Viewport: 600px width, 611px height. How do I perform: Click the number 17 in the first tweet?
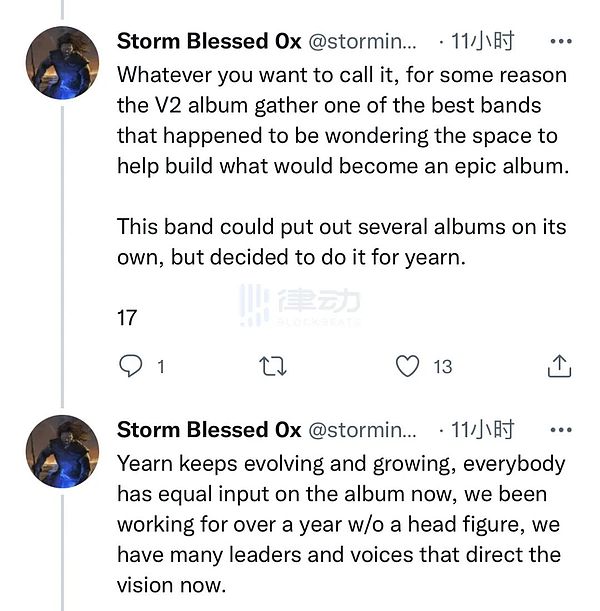tap(127, 318)
